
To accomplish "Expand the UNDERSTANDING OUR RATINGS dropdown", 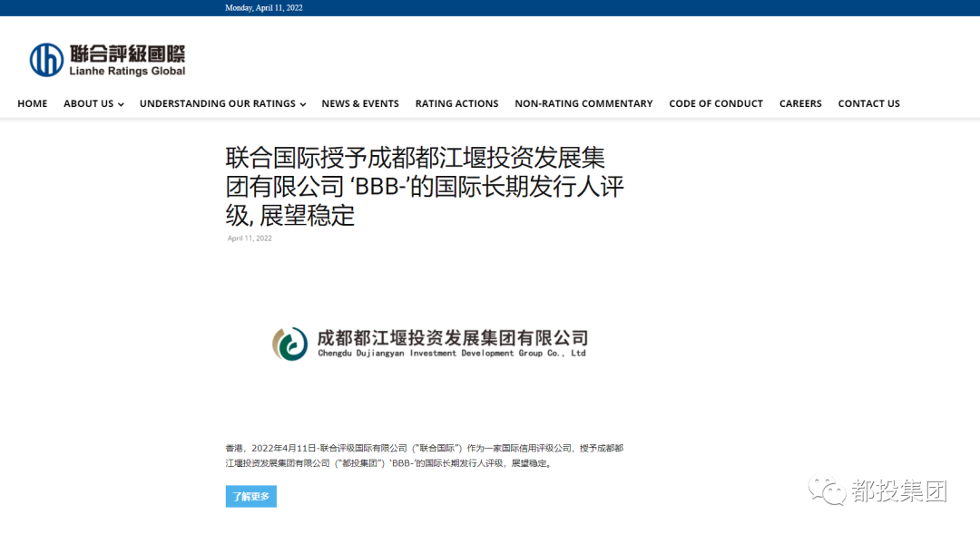I will [217, 103].
